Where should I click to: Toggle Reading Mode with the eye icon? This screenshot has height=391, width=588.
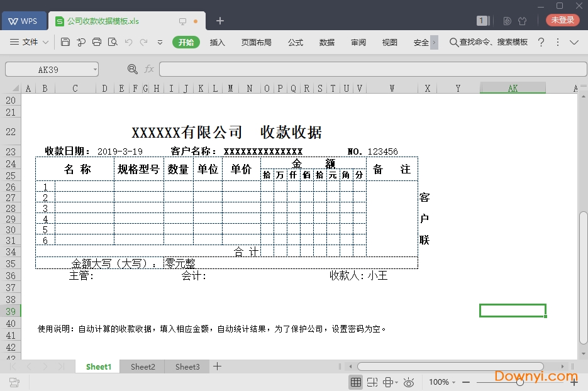coord(409,382)
